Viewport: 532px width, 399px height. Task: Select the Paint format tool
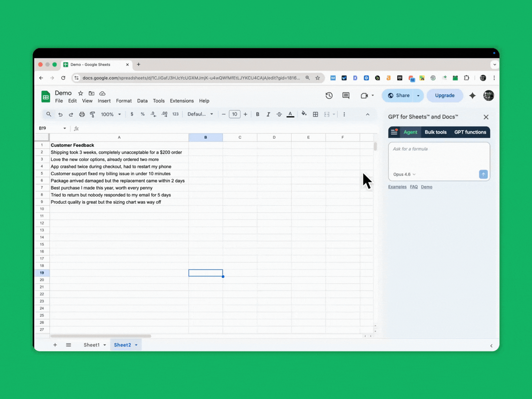(92, 114)
